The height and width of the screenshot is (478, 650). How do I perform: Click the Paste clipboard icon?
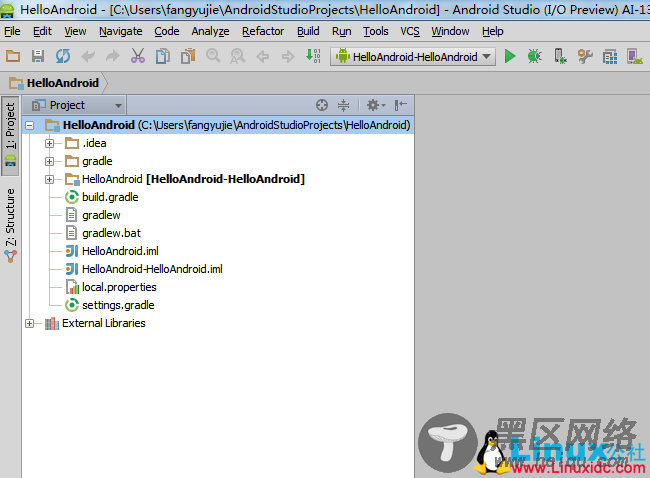188,56
